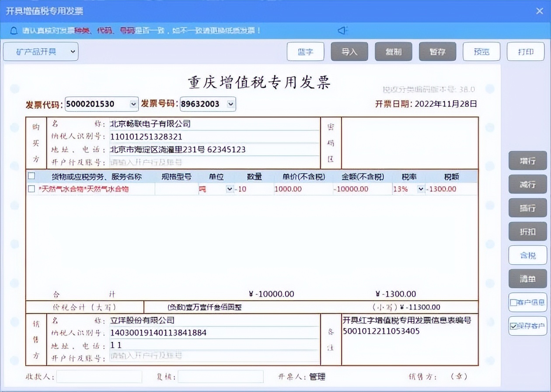Click the bell icon beside the warning message

(x=13, y=31)
